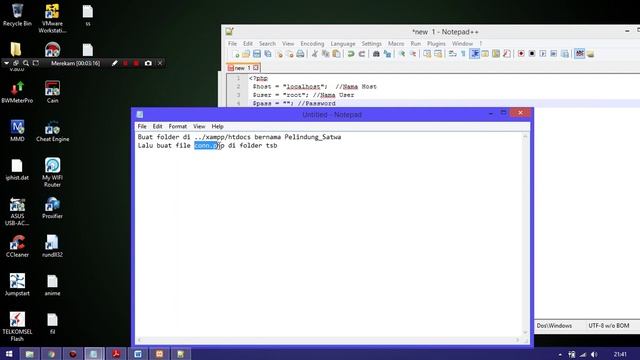Open TELKOMSEL Flash desktop icon
Image resolution: width=640 pixels, height=360 pixels.
pyautogui.click(x=17, y=327)
